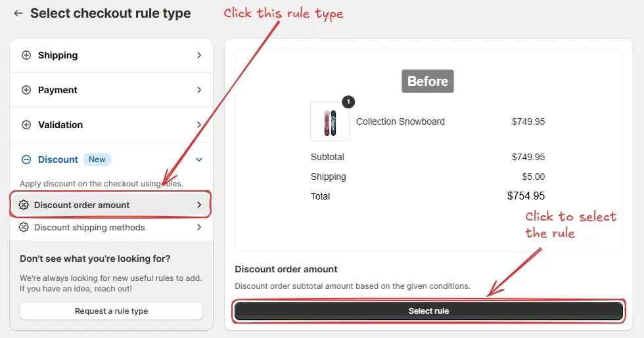Open chevron of Discount shipping methods row
The image size is (644, 338).
[199, 227]
